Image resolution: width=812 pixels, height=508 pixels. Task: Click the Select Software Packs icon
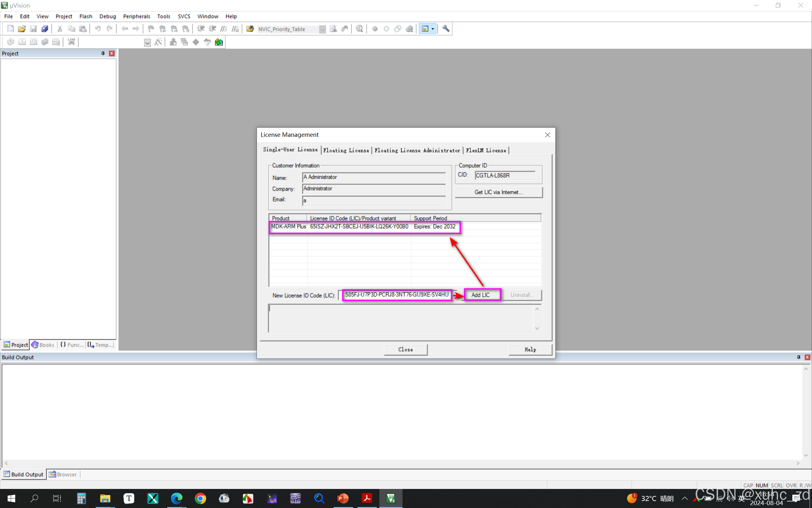[x=207, y=42]
